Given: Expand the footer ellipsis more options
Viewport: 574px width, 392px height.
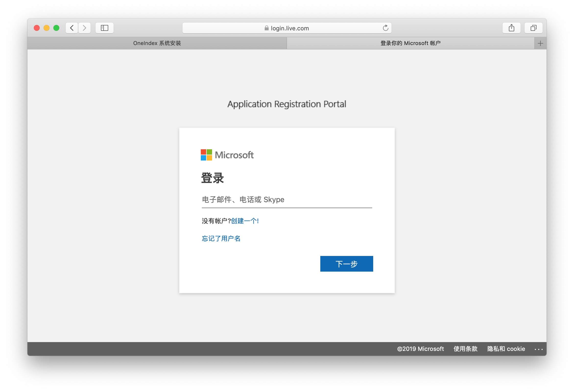Looking at the screenshot, I should 538,349.
